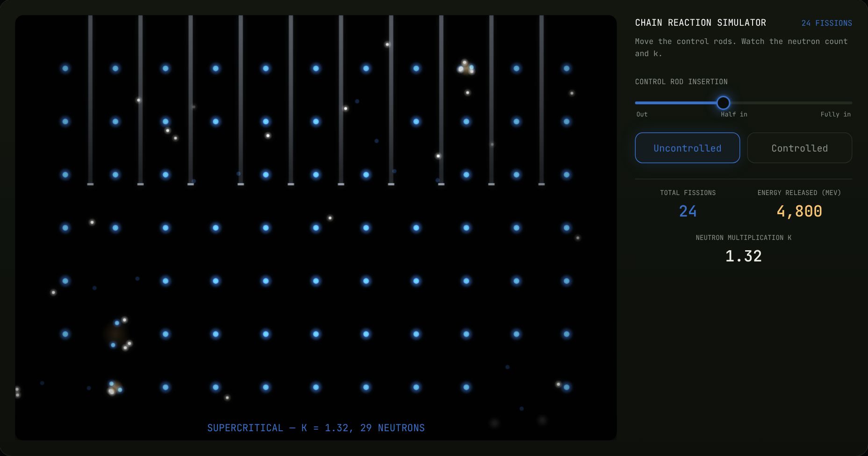Image resolution: width=868 pixels, height=456 pixels.
Task: Click the control rod insertion slider thumb
Action: 723,103
